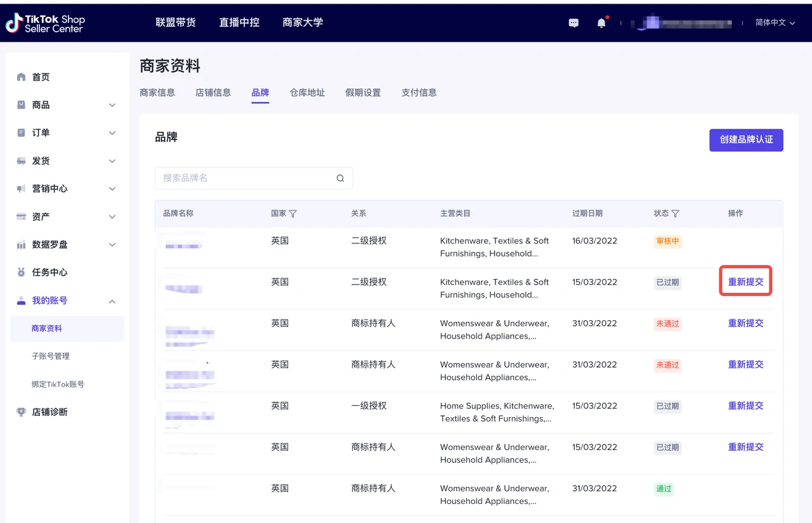The width and height of the screenshot is (812, 523).
Task: Switch to the 店铺信息 tab
Action: [213, 93]
